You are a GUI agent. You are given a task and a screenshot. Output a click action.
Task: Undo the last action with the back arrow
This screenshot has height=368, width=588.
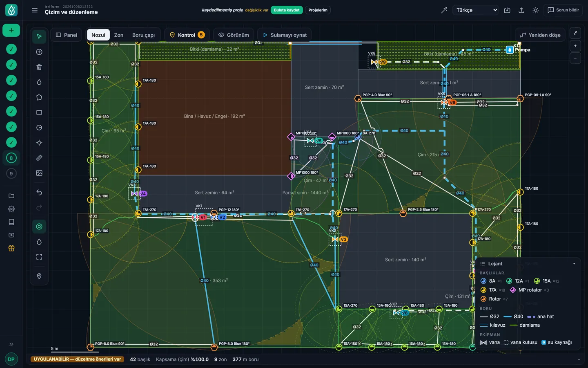[x=39, y=192]
